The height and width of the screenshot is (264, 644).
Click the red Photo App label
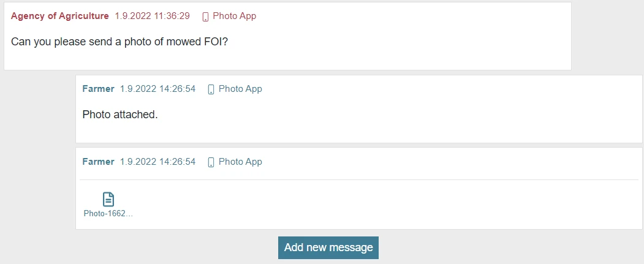tap(234, 16)
